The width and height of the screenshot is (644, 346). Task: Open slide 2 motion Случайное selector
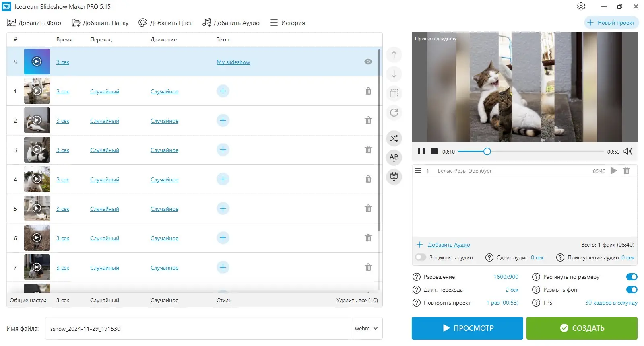164,121
